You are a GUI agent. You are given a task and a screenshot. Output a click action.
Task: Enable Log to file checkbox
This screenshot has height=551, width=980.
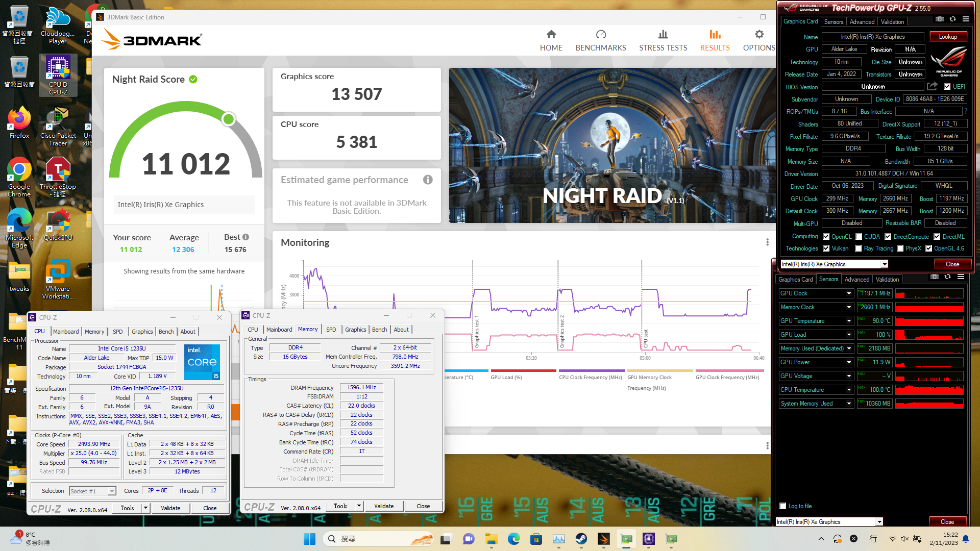pos(783,506)
